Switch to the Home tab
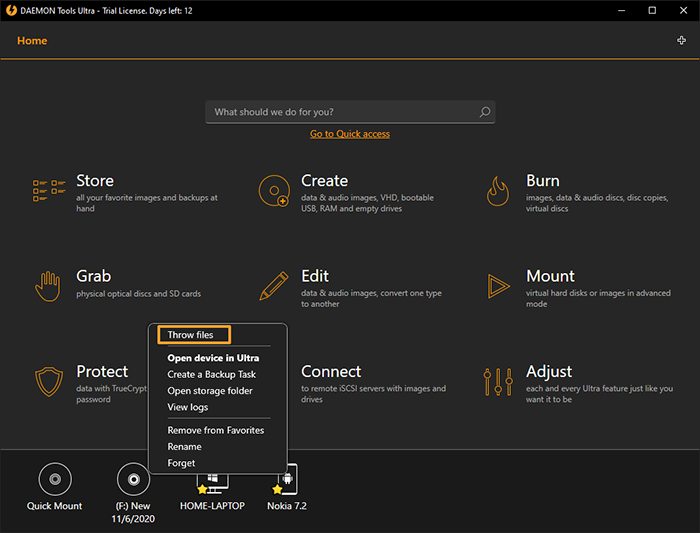 point(32,41)
